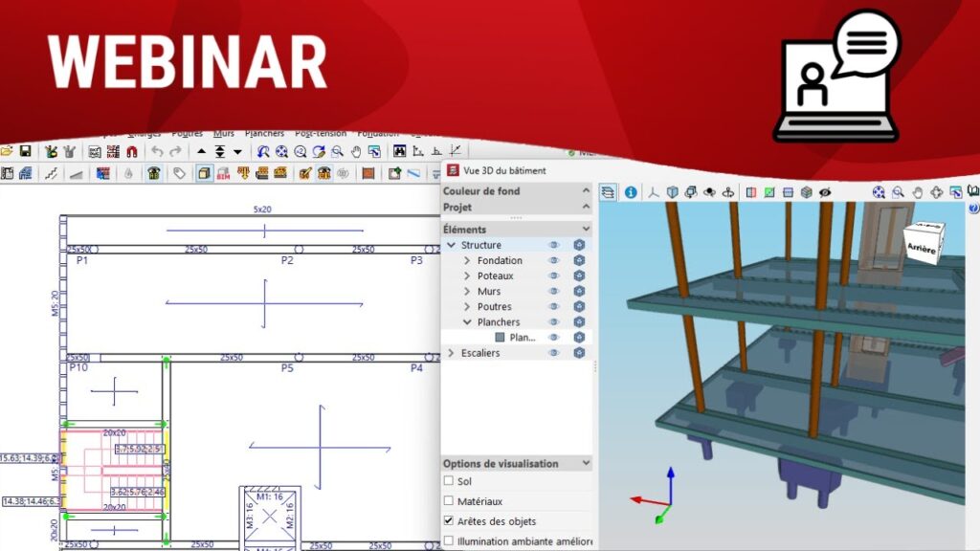The image size is (980, 551).
Task: Go down one floor with the down arrow
Action: coord(237,151)
